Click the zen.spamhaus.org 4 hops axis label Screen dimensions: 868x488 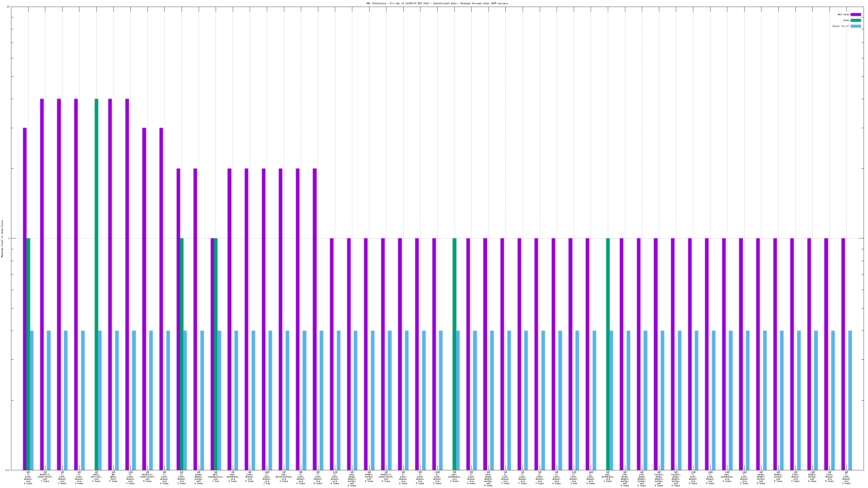click(x=232, y=477)
